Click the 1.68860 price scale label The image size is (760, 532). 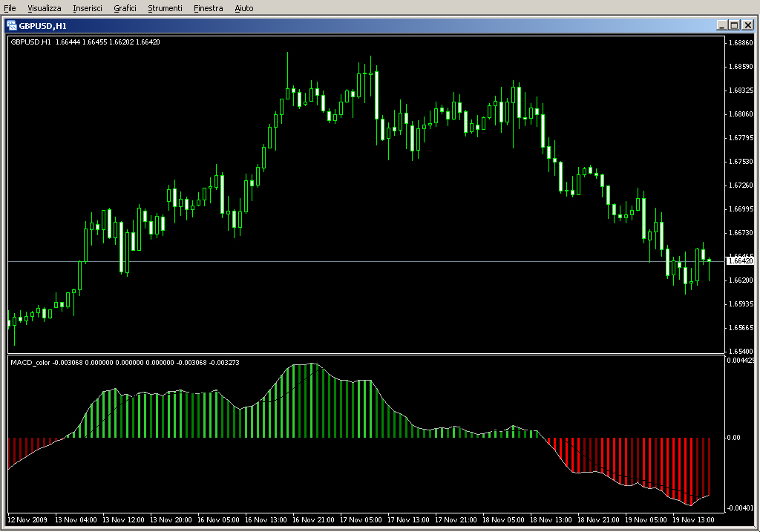(x=741, y=43)
